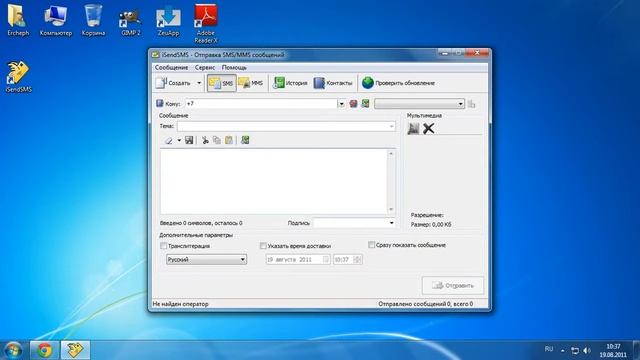Switch to MMS mode in toolbar
Screen dimensions: 640x360
[x=251, y=83]
